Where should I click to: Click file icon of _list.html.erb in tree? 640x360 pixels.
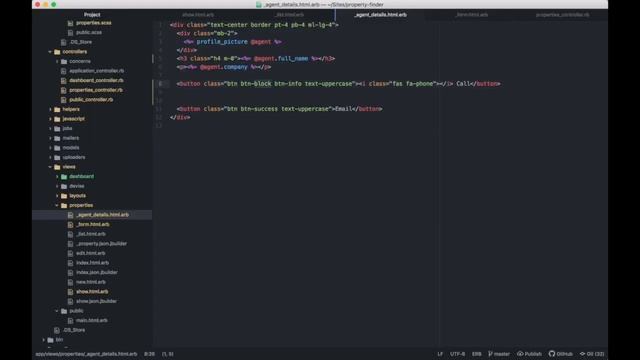click(x=70, y=234)
